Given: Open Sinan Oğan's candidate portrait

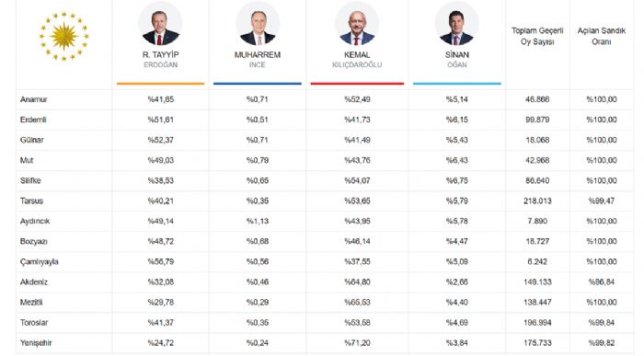Looking at the screenshot, I should [x=456, y=24].
